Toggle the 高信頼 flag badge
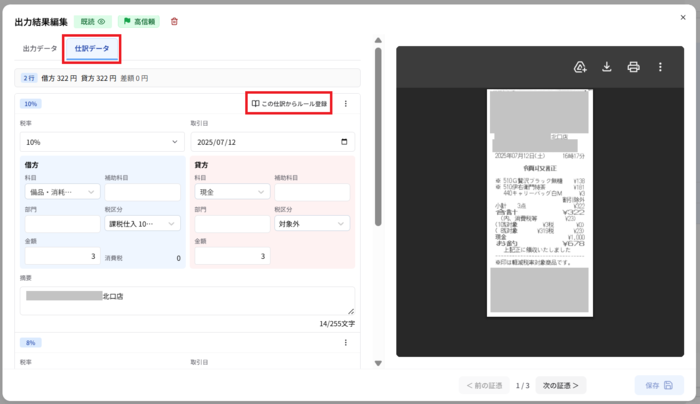Image resolution: width=700 pixels, height=404 pixels. 139,21
